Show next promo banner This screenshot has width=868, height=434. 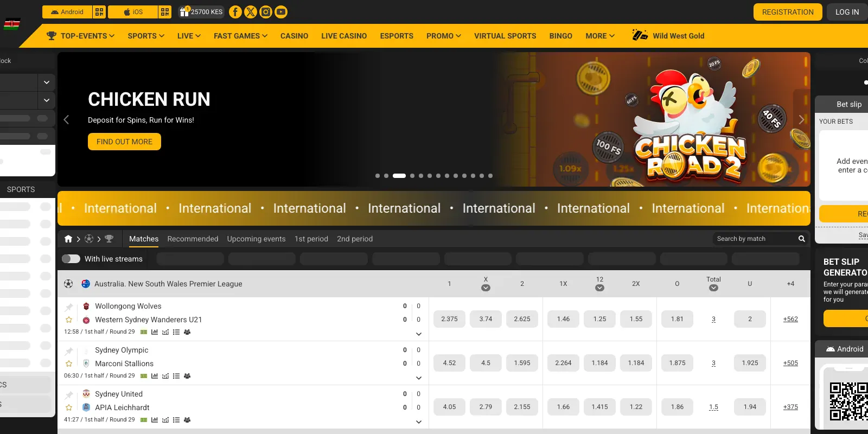[x=801, y=119]
